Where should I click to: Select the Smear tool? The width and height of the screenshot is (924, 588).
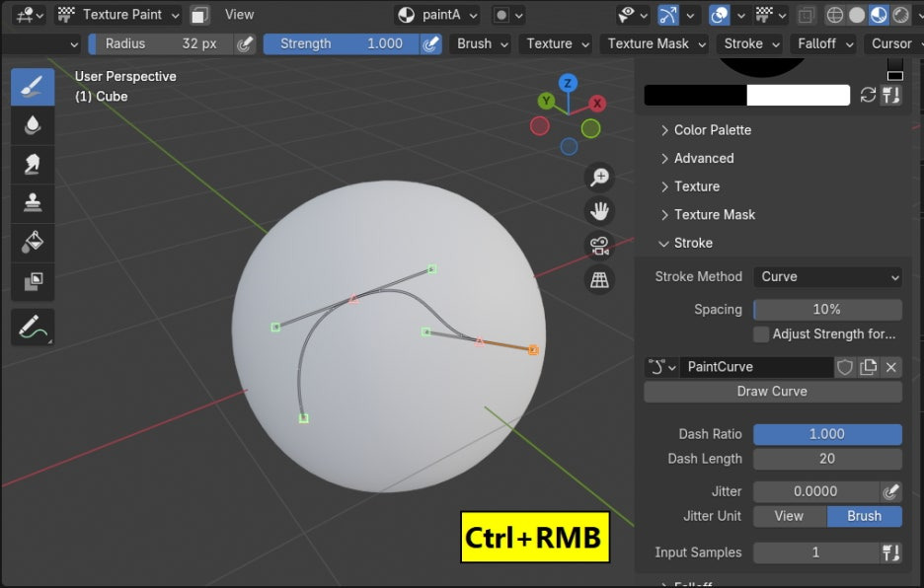pos(33,164)
